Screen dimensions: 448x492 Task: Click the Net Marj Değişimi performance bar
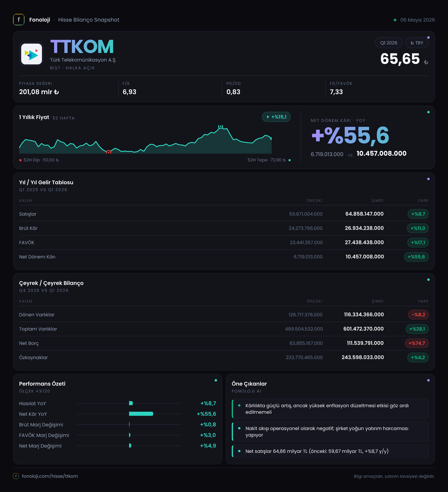point(130,446)
